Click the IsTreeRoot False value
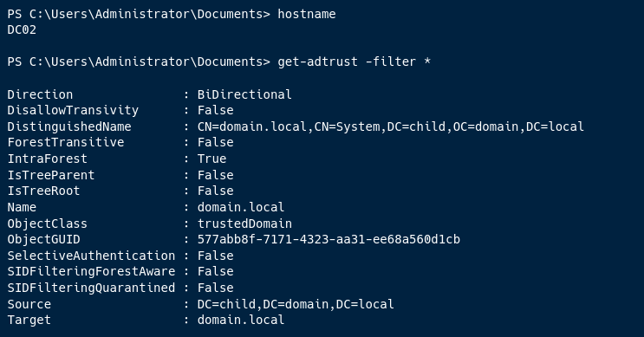 215,191
